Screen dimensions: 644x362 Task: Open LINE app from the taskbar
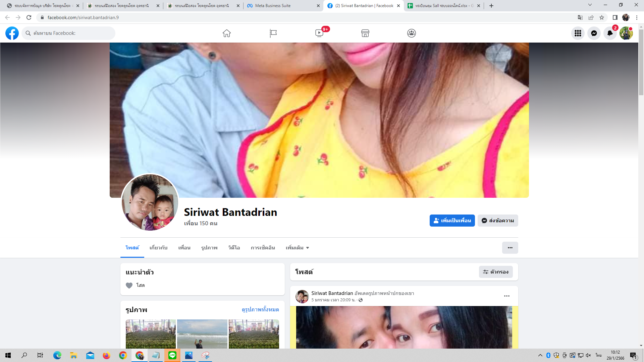[172, 355]
